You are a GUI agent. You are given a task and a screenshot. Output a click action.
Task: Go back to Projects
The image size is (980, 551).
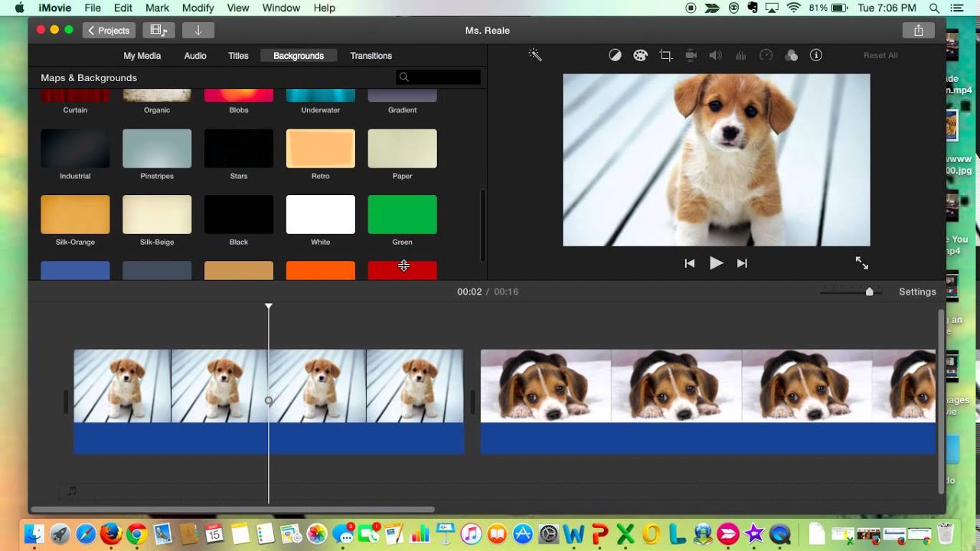pos(109,31)
